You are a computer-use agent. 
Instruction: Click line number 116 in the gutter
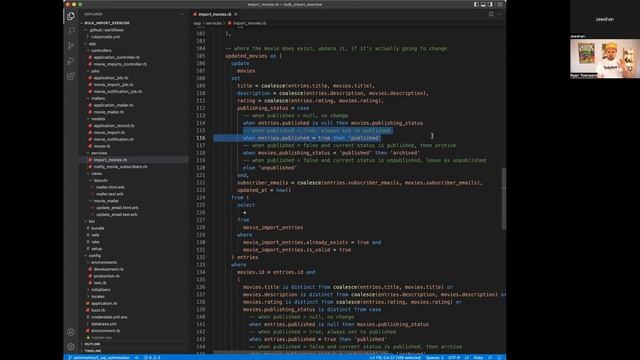click(x=200, y=138)
